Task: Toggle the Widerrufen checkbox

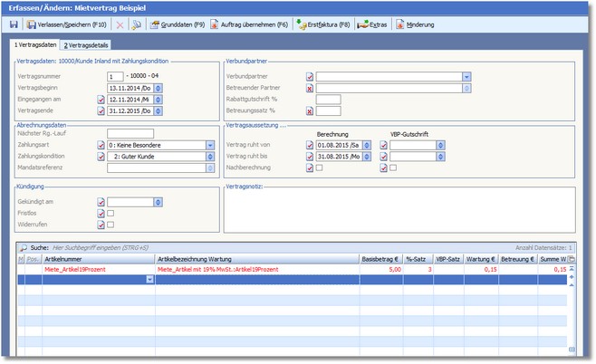Action: (x=111, y=225)
